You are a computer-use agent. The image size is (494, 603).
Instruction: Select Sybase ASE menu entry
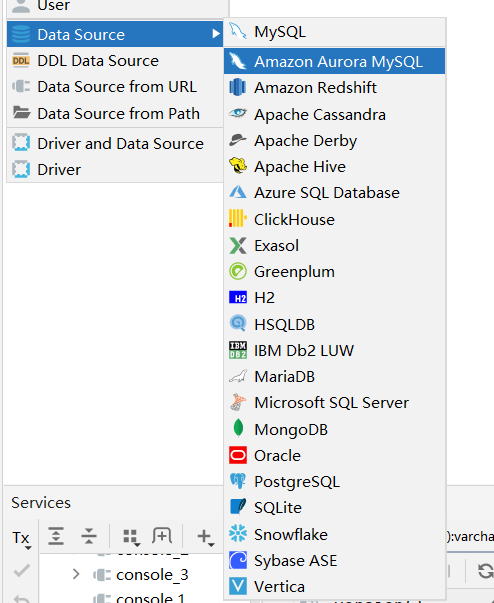[x=334, y=560]
